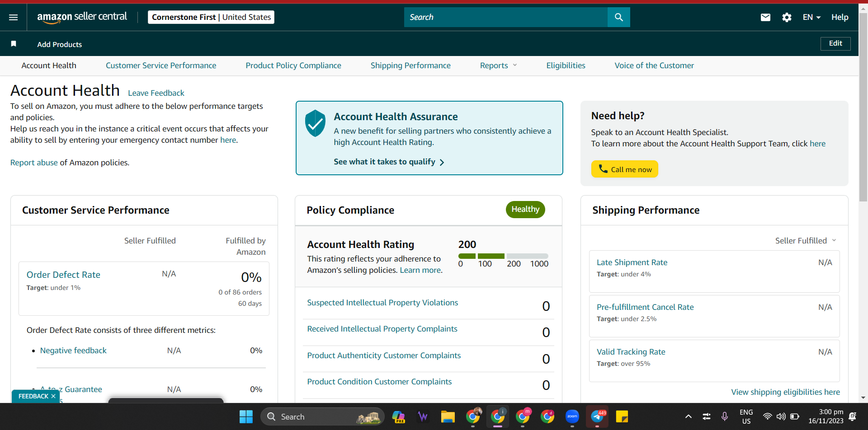Open the Late Shipment Rate link

[x=632, y=262]
